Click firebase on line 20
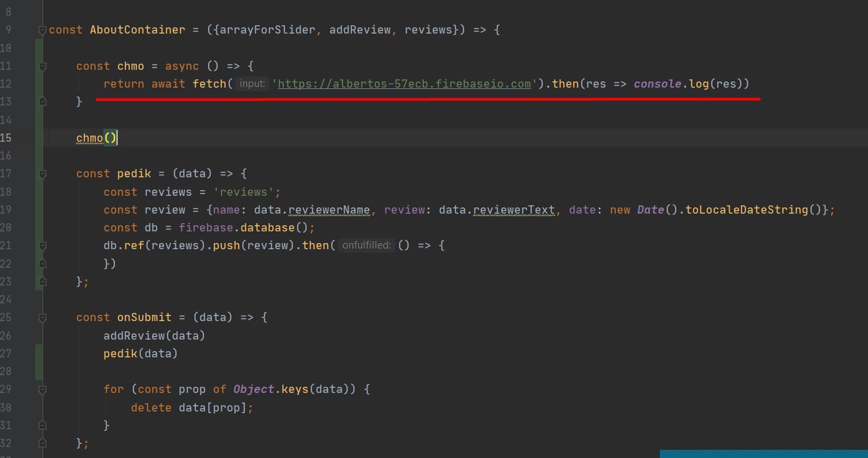The height and width of the screenshot is (458, 868). (206, 227)
